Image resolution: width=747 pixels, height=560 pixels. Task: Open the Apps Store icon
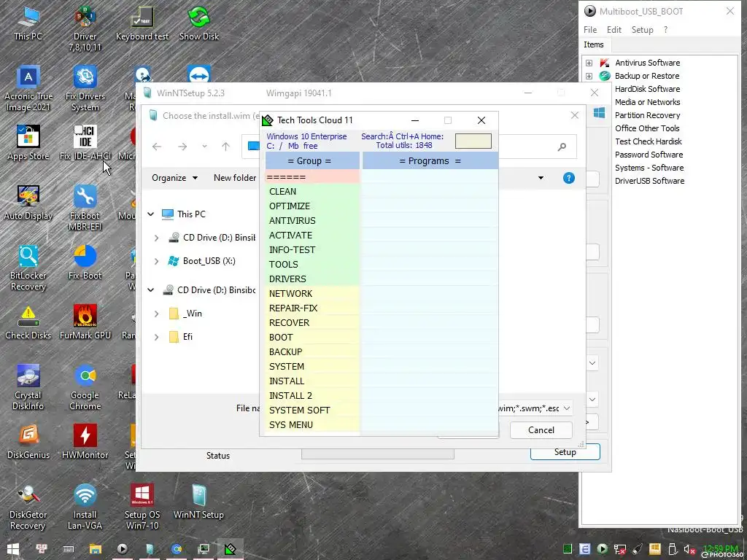coord(28,142)
